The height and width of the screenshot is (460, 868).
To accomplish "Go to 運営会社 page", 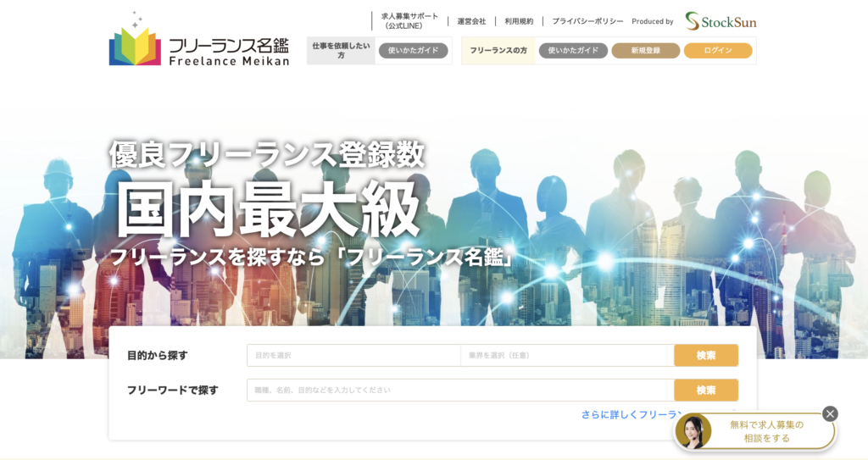I will coord(471,21).
